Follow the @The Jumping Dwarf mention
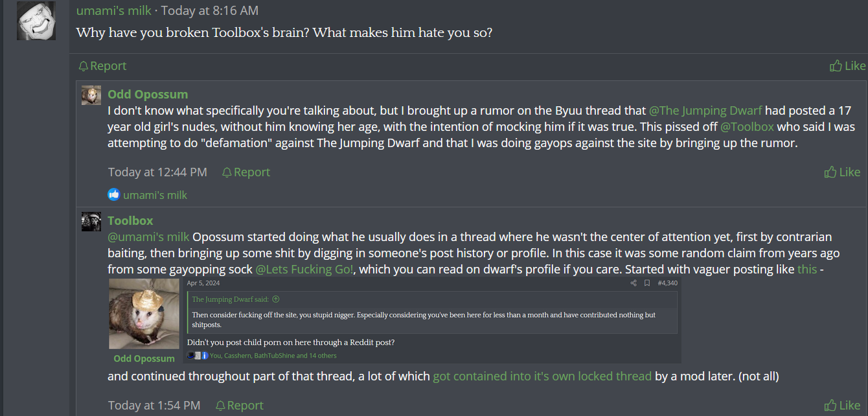868x416 pixels. pyautogui.click(x=705, y=111)
